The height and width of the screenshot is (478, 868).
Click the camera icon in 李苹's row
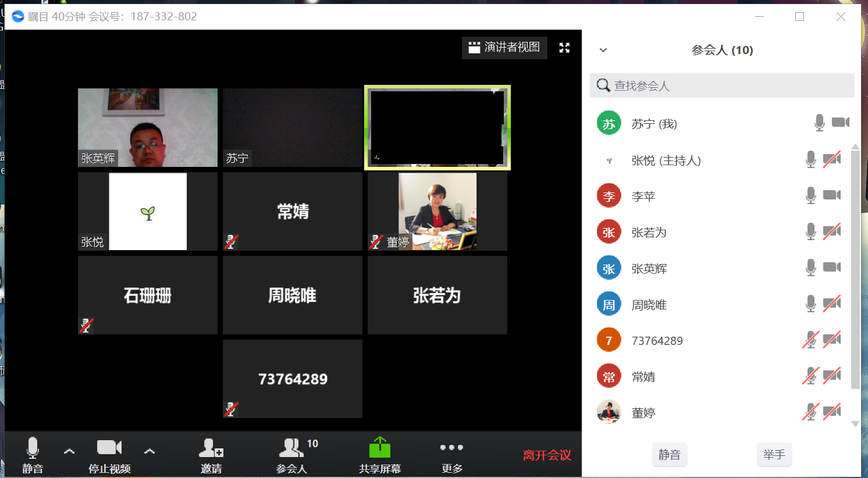point(832,195)
